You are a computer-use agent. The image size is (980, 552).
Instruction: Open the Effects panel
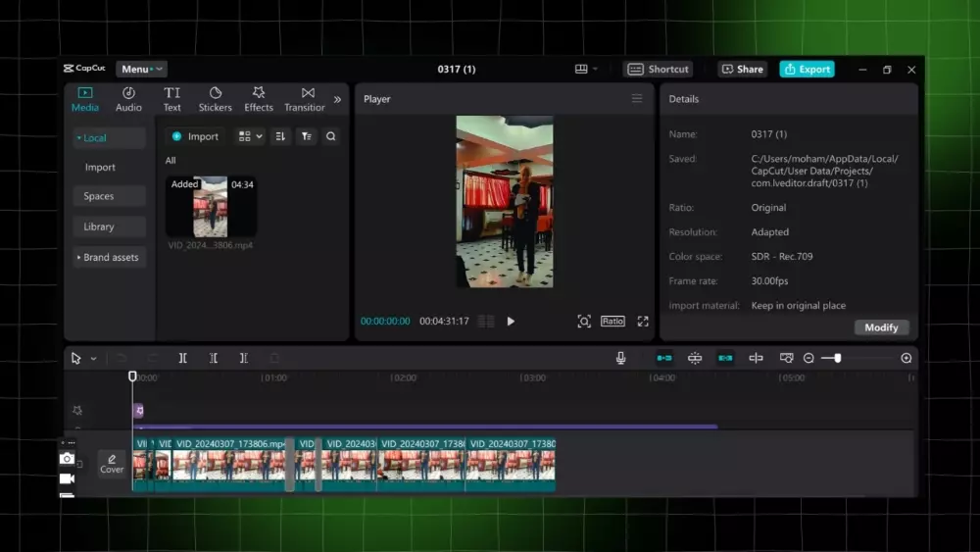point(259,99)
